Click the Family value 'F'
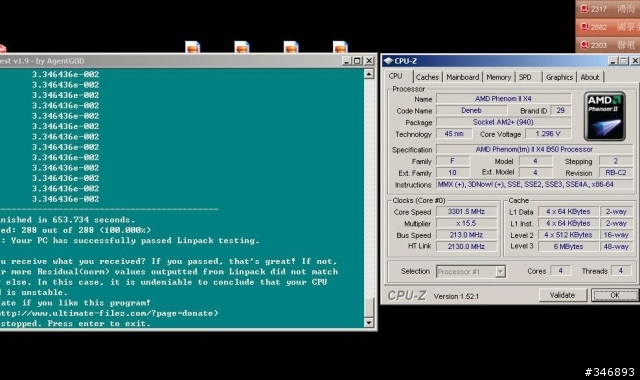Viewport: 640px width, 380px height. pyautogui.click(x=453, y=161)
